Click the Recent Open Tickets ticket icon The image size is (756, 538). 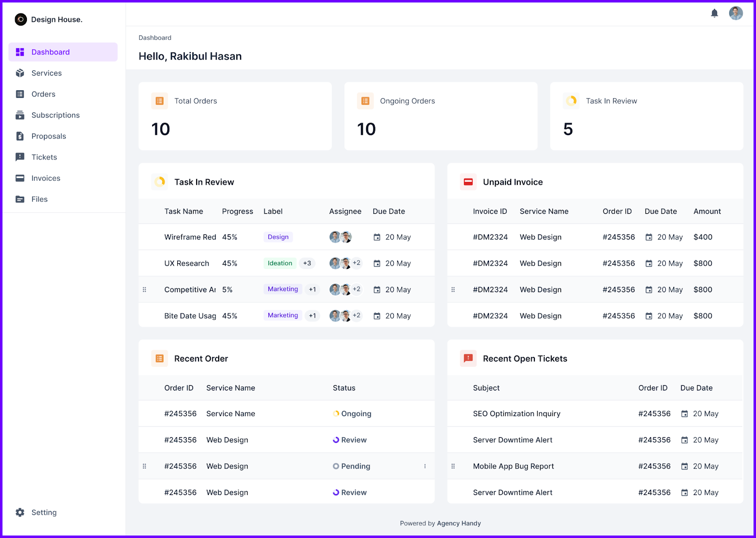point(468,358)
